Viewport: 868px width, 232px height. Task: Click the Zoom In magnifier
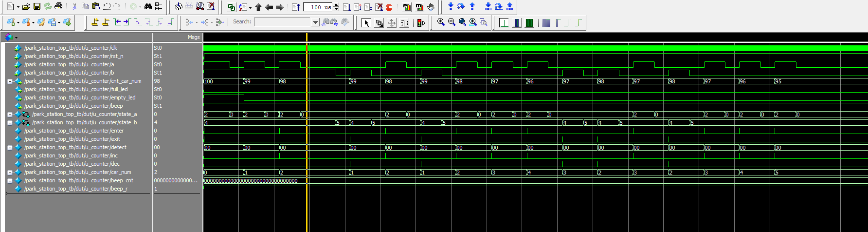click(441, 22)
